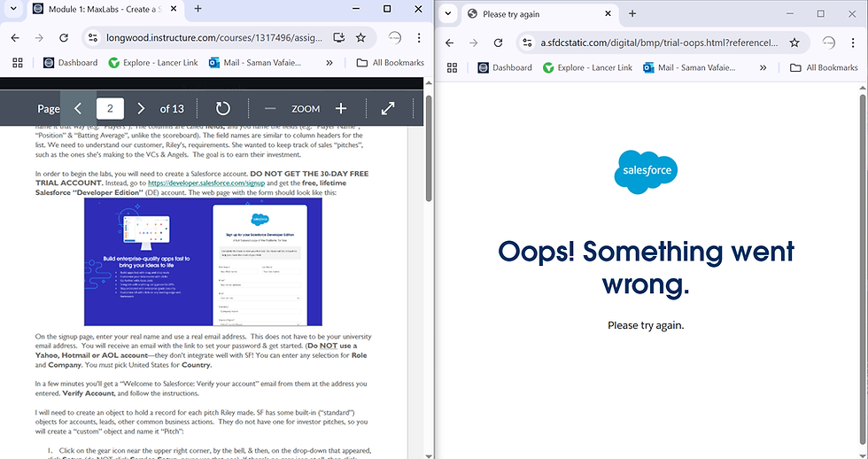The height and width of the screenshot is (459, 868).
Task: Open Chrome menu in left browser window
Action: (419, 37)
